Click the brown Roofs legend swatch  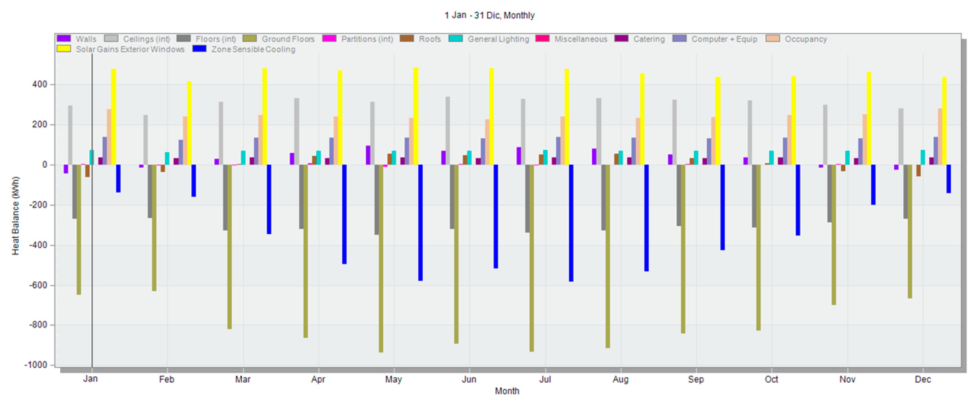pyautogui.click(x=407, y=39)
